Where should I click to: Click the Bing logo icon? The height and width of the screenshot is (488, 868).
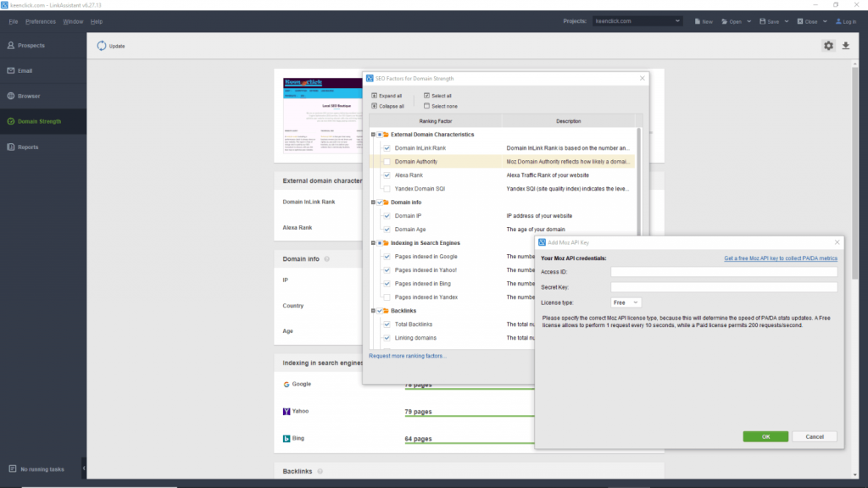point(287,439)
